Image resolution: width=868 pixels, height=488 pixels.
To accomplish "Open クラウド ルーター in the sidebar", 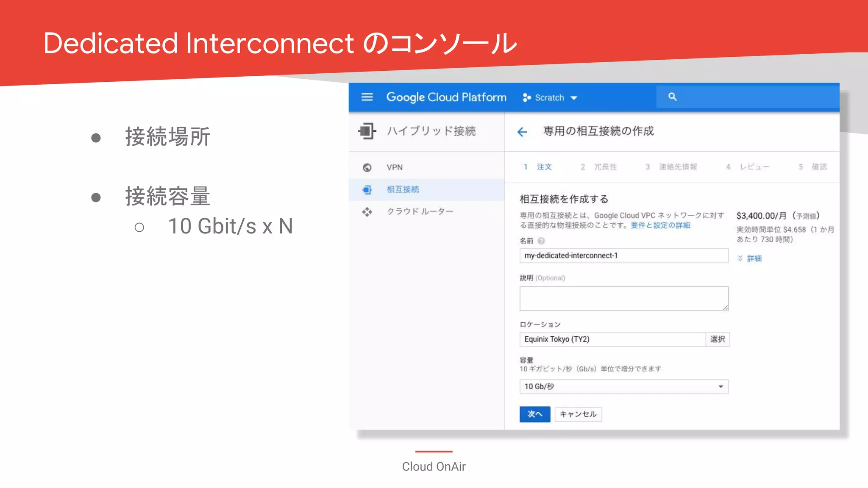I will point(426,211).
